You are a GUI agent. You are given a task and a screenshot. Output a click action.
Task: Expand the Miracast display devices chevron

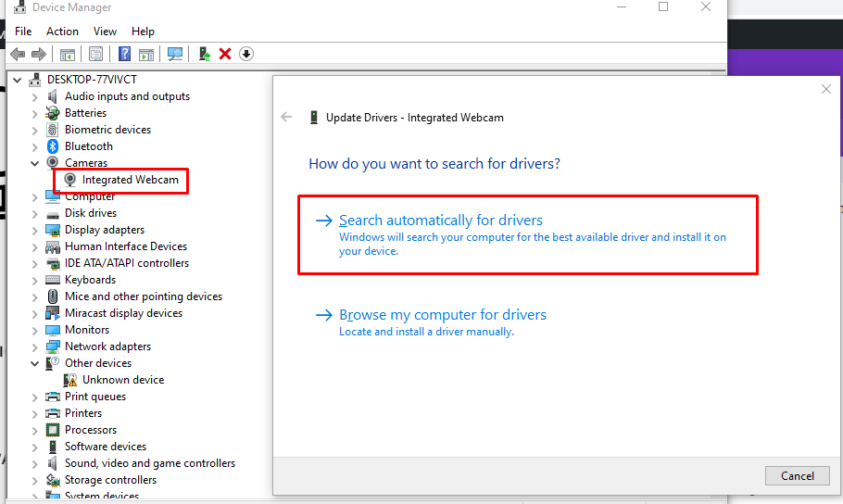tap(34, 314)
